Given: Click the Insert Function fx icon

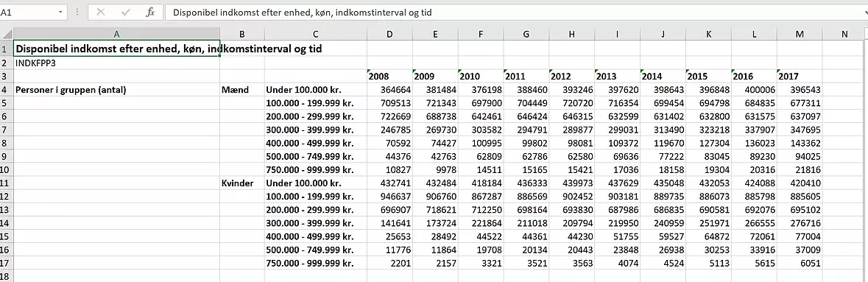Looking at the screenshot, I should pyautogui.click(x=150, y=13).
